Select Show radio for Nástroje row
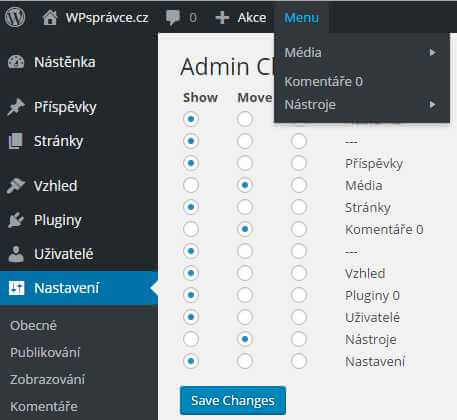 [191, 339]
